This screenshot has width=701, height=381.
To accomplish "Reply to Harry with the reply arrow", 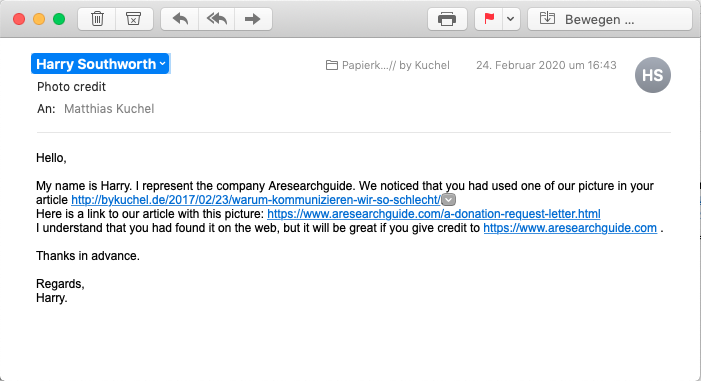I will pyautogui.click(x=180, y=19).
